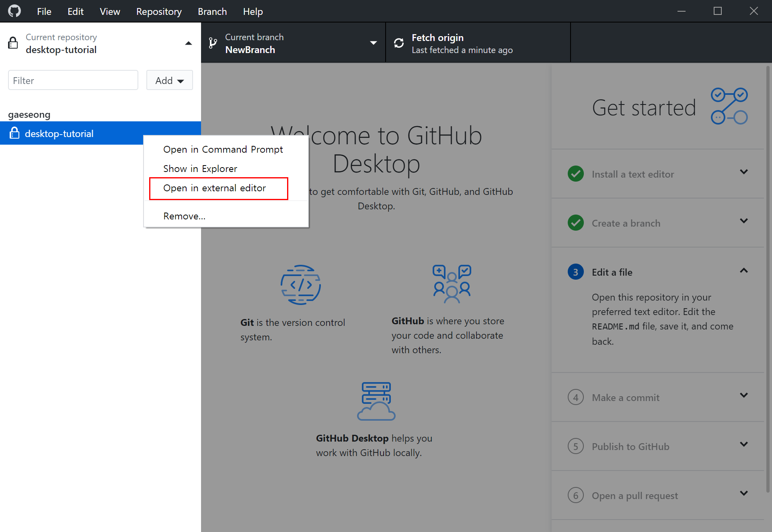Screen dimensions: 772x532
Task: Expand the Create a branch step
Action: pos(744,221)
